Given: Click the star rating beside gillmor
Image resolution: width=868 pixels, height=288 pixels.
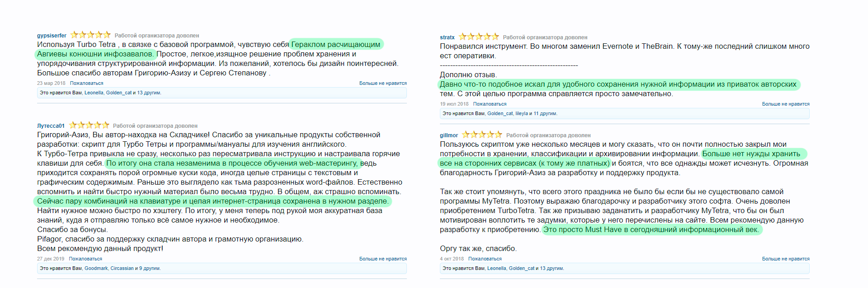Looking at the screenshot, I should coord(482,135).
